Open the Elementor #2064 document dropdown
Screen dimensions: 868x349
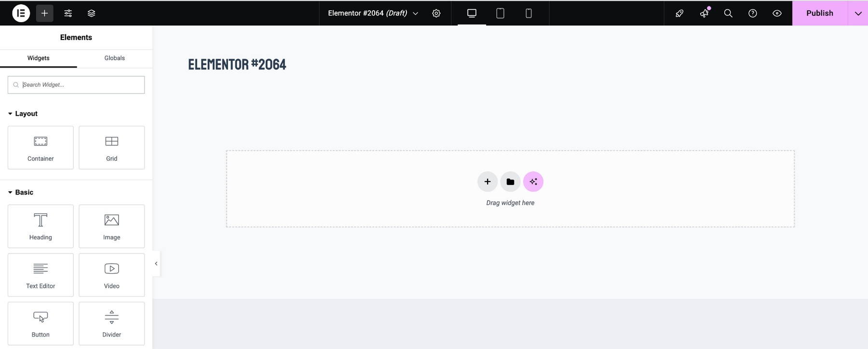[373, 13]
